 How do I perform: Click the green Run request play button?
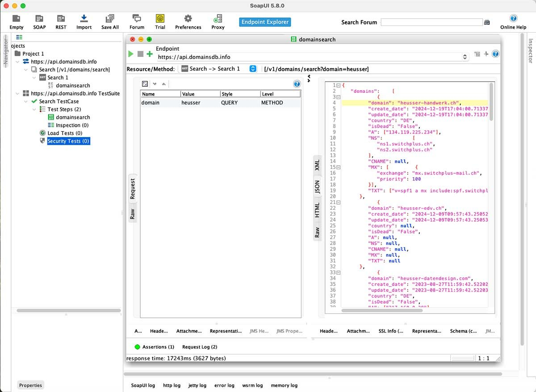pos(131,54)
